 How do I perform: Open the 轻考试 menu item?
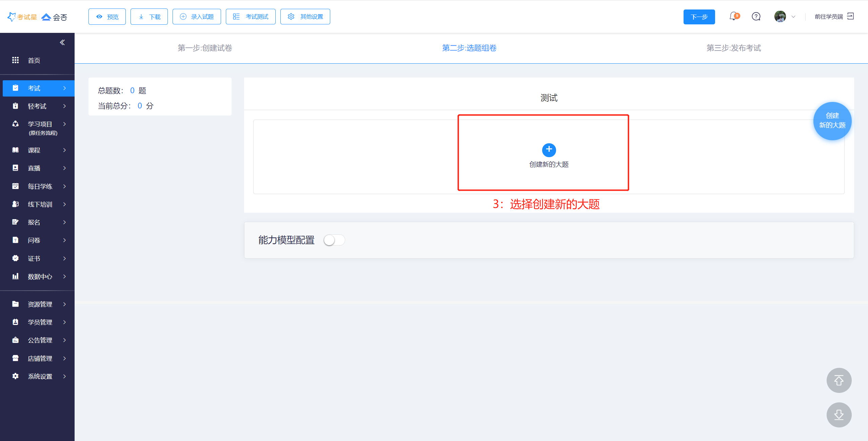click(37, 106)
